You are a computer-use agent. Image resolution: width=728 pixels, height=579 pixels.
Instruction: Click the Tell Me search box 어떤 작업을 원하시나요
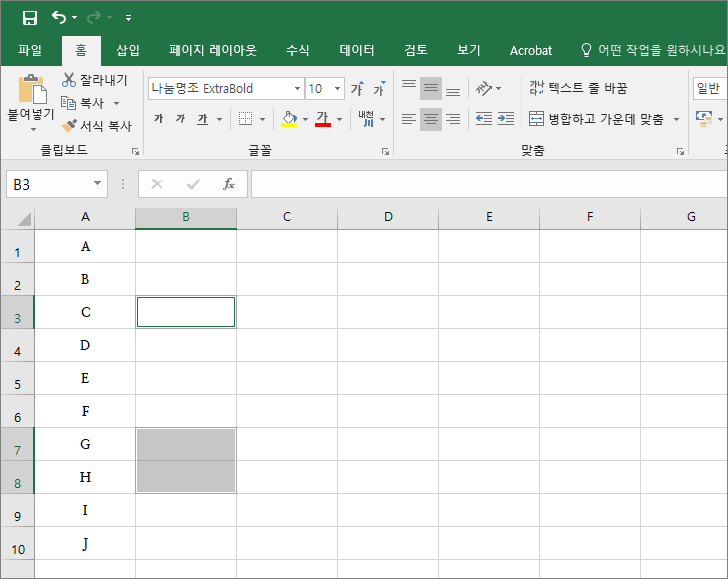point(652,50)
